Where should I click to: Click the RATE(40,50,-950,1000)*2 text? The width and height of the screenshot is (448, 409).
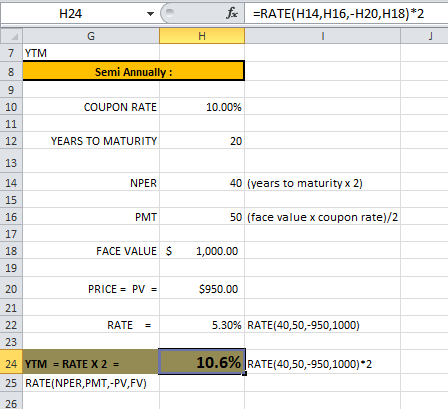309,364
